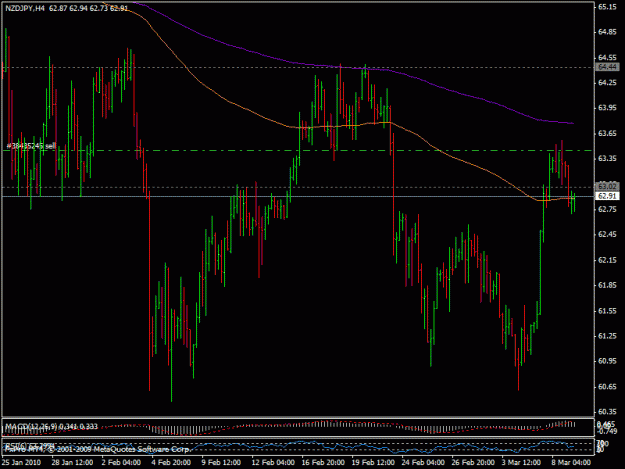Click the 62.45 price axis label
The height and width of the screenshot is (469, 625).
coord(607,234)
